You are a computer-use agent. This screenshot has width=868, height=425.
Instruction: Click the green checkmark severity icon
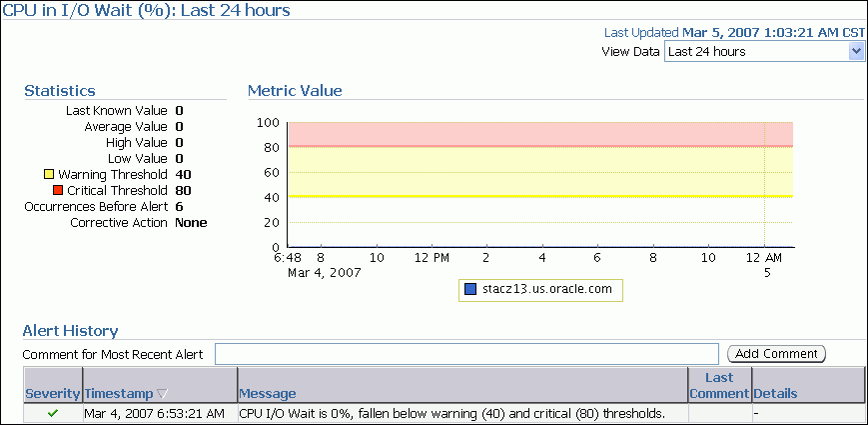pos(53,413)
